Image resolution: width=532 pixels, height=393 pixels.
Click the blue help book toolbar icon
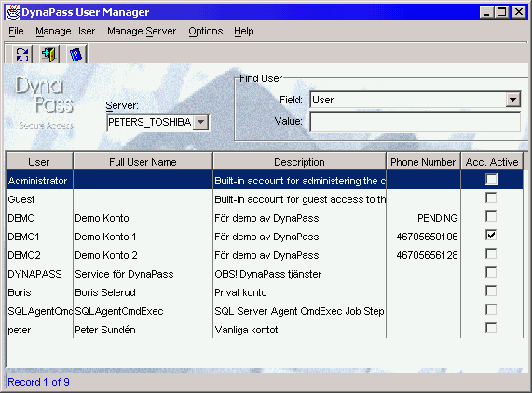coord(75,54)
